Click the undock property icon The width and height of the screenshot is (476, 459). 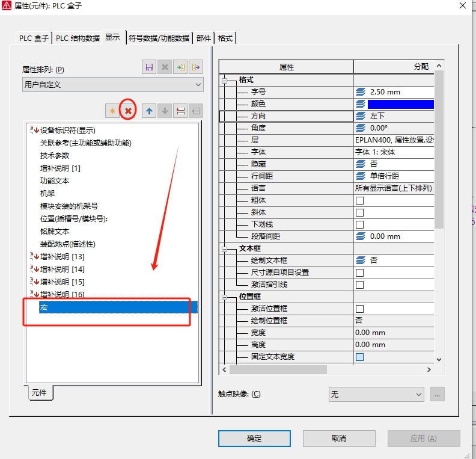(180, 111)
